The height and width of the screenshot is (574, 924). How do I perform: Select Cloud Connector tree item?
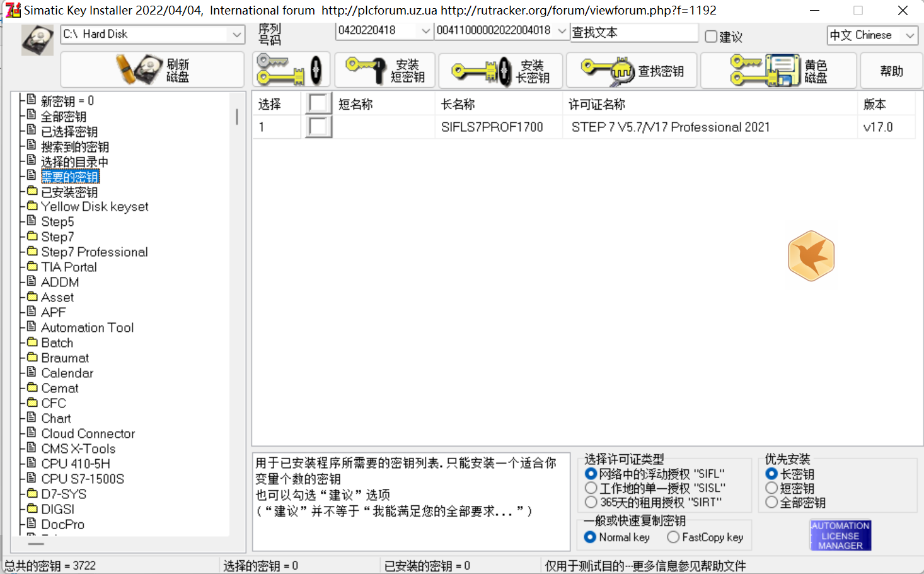click(88, 433)
